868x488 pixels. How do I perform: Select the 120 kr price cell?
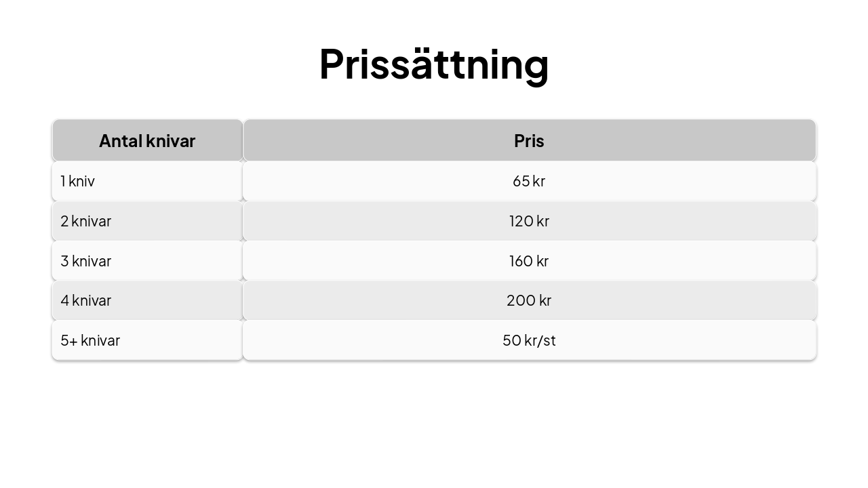point(529,221)
